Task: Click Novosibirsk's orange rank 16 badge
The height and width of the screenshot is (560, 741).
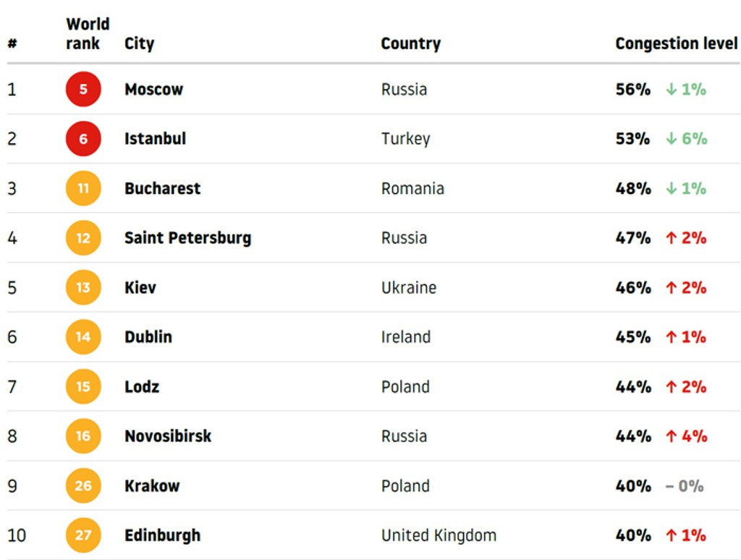Action: point(83,436)
